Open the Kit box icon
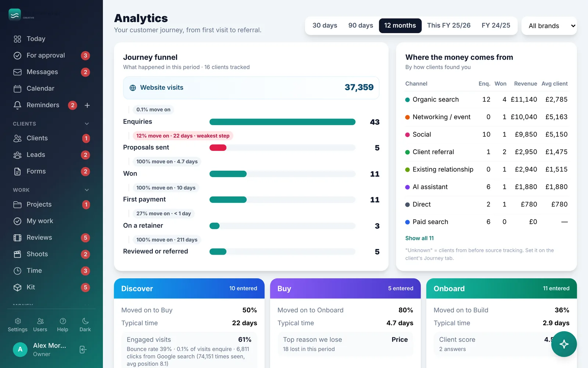Viewport: 588px width, 368px height. pyautogui.click(x=17, y=287)
